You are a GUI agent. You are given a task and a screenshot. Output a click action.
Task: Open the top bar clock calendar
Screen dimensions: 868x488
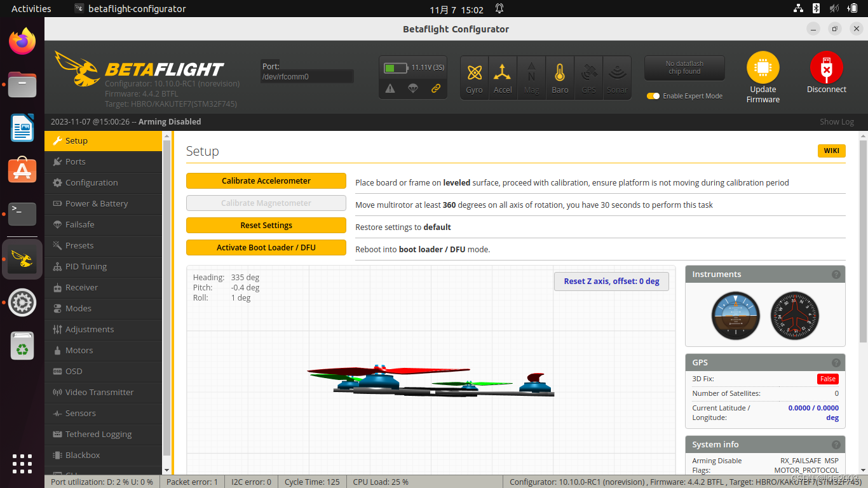click(456, 10)
